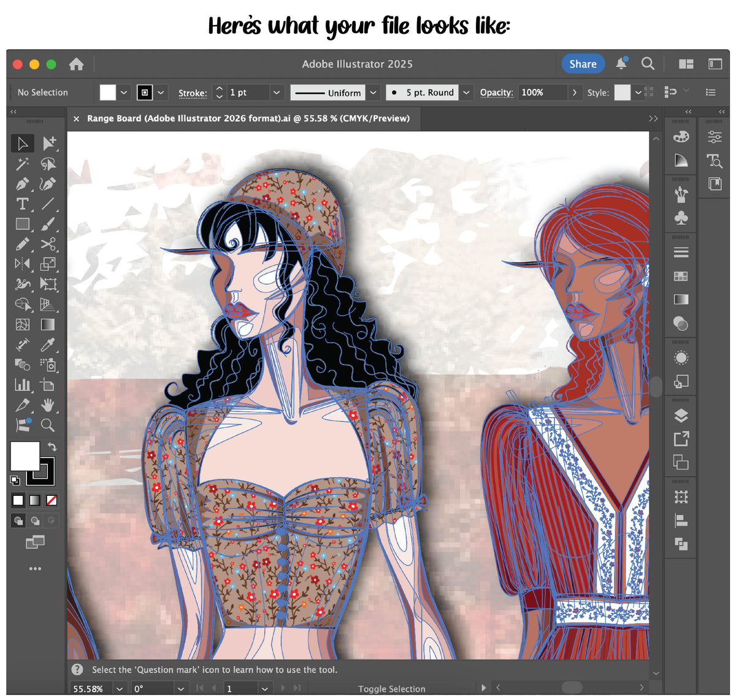
Task: Select the Scissors tool
Action: click(x=48, y=244)
